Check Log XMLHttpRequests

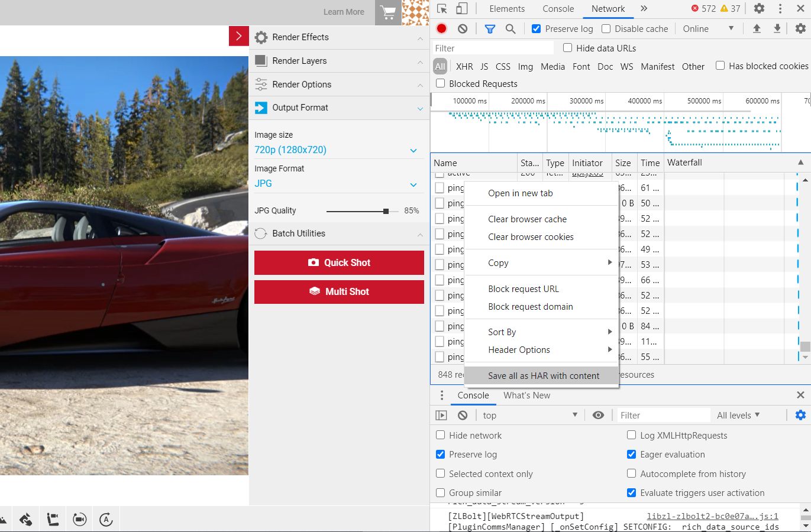[x=631, y=435]
